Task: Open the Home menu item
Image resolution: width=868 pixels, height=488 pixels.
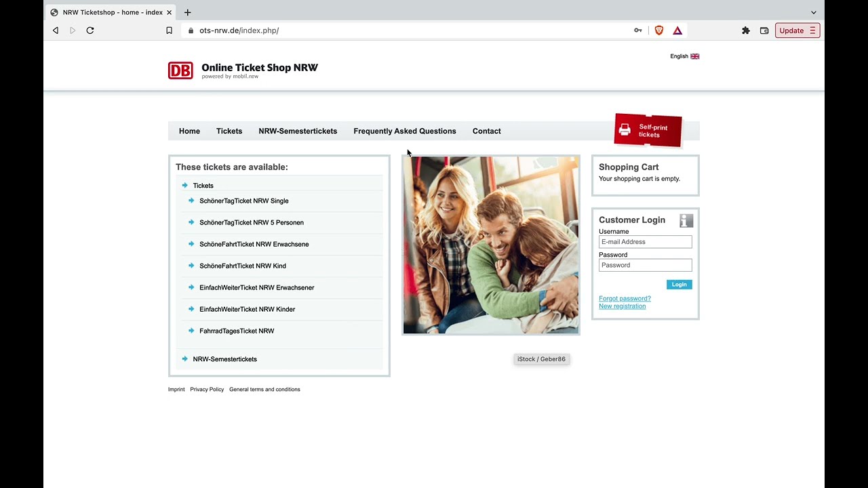Action: pyautogui.click(x=189, y=131)
